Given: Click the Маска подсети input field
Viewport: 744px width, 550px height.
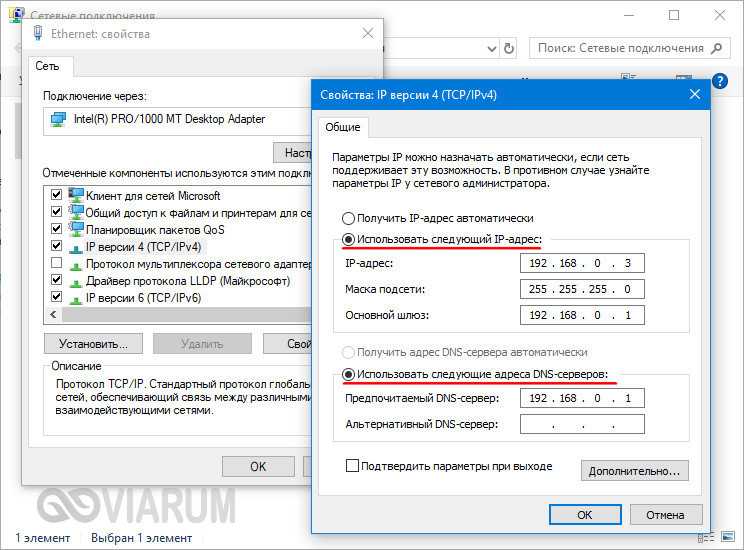Looking at the screenshot, I should coord(582,289).
